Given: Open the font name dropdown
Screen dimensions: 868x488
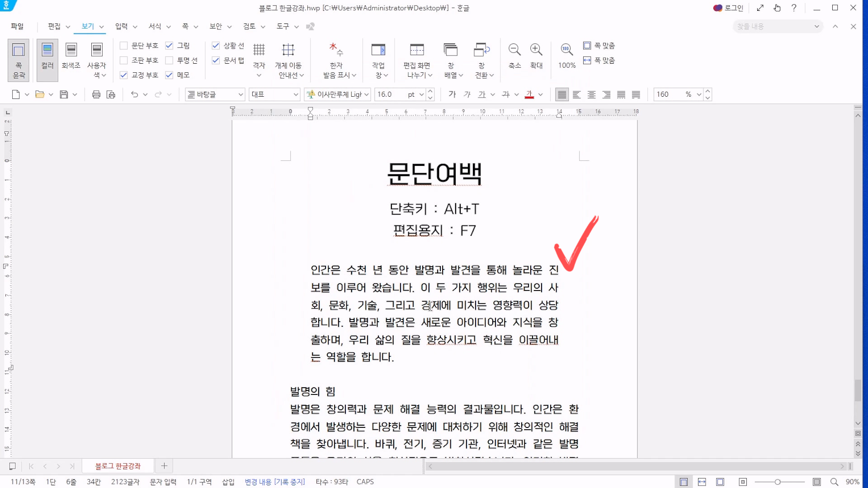Looking at the screenshot, I should click(x=366, y=94).
